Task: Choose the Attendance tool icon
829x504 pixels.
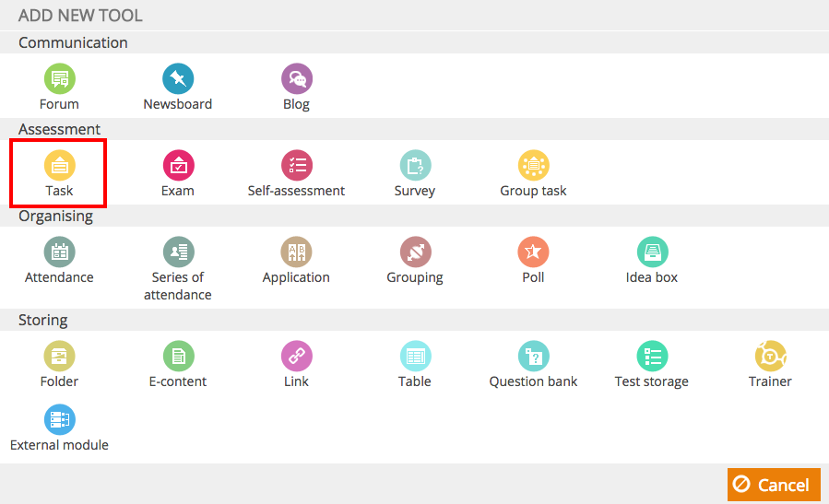Action: point(59,252)
